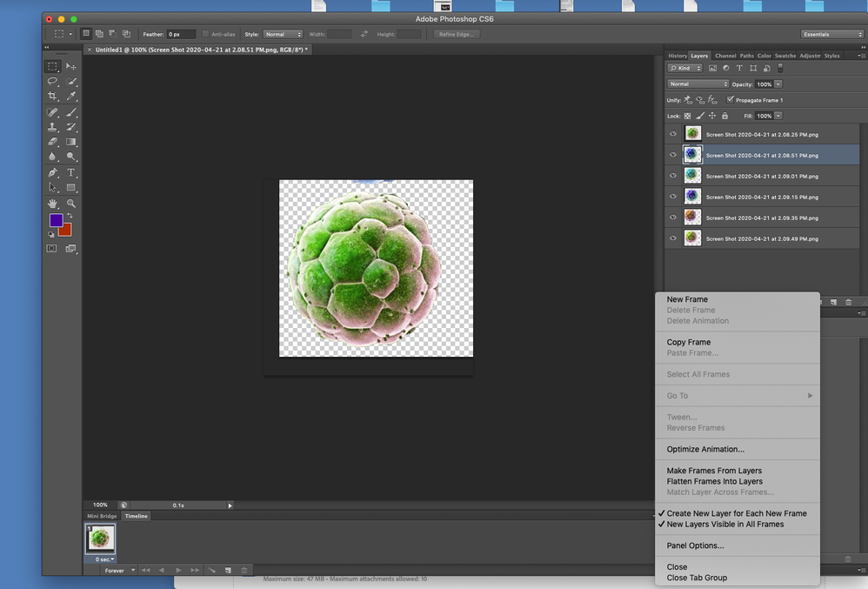The height and width of the screenshot is (589, 868).
Task: Click Optimize Animation in the panel menu
Action: coord(705,450)
